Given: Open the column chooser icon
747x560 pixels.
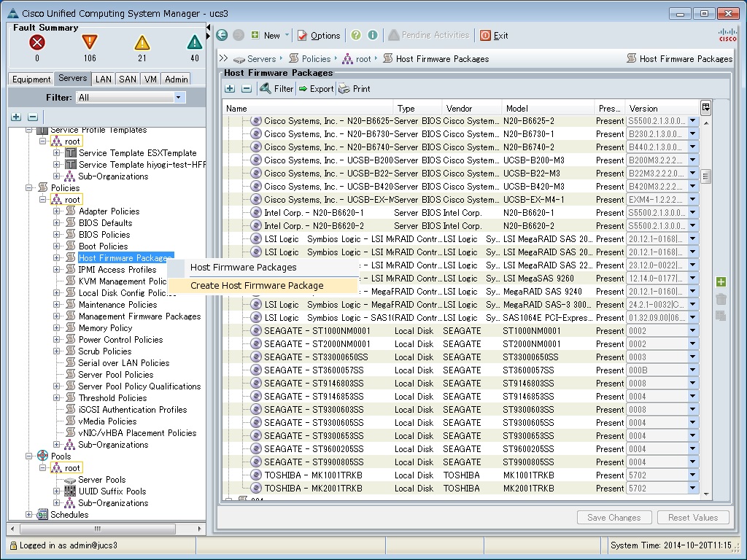Looking at the screenshot, I should [x=705, y=108].
